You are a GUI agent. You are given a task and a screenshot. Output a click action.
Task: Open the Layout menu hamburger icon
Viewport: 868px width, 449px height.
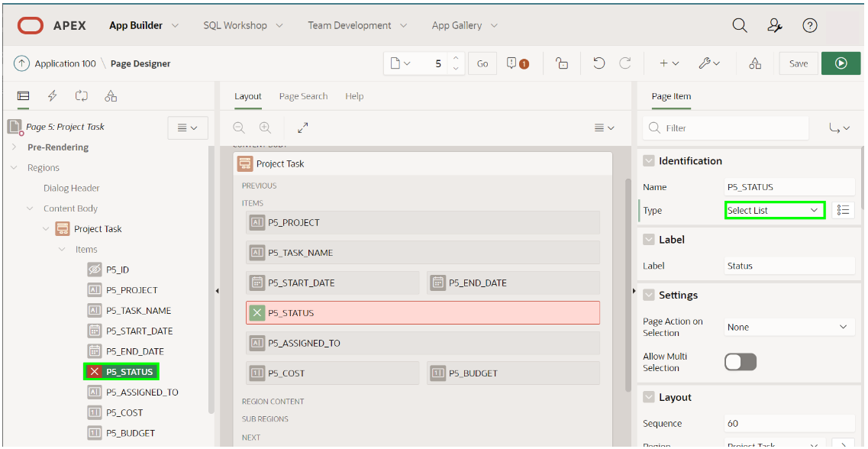tap(604, 128)
